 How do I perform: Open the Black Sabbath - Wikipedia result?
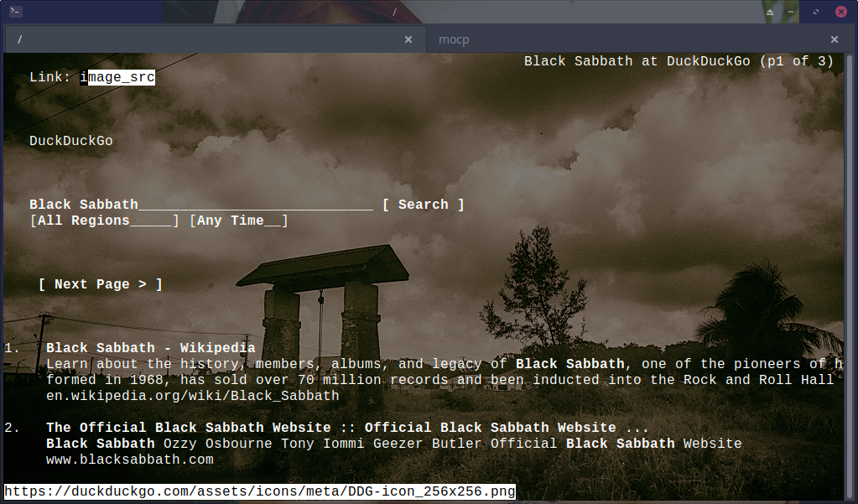[150, 348]
